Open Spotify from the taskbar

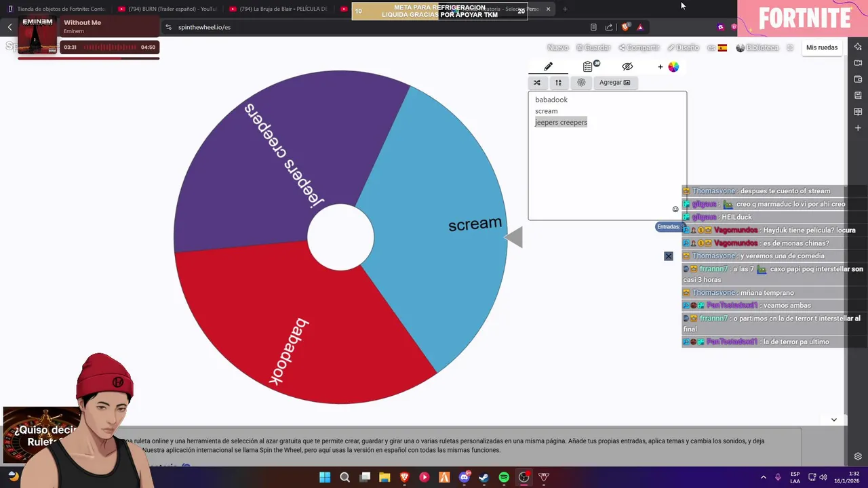click(x=504, y=477)
